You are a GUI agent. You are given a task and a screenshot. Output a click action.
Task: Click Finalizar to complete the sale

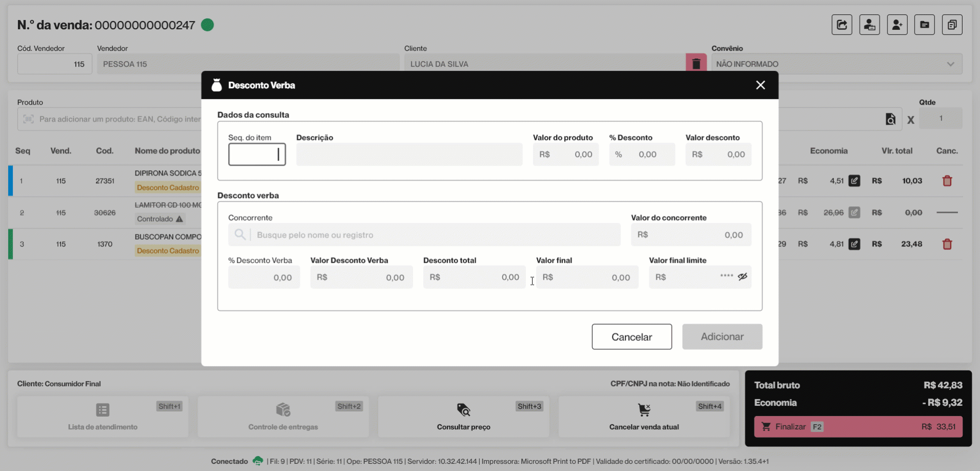click(857, 426)
